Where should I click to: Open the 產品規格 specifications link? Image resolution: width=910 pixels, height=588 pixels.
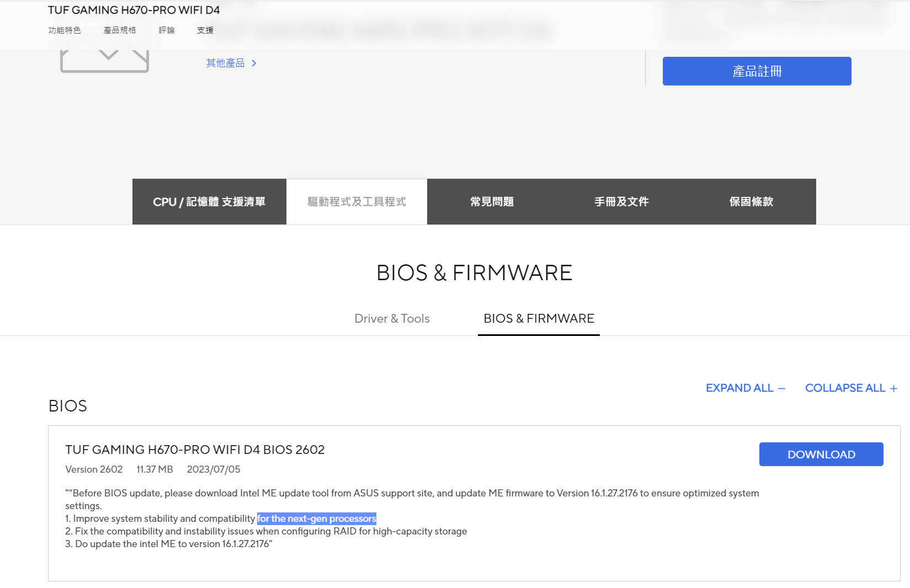coord(120,30)
